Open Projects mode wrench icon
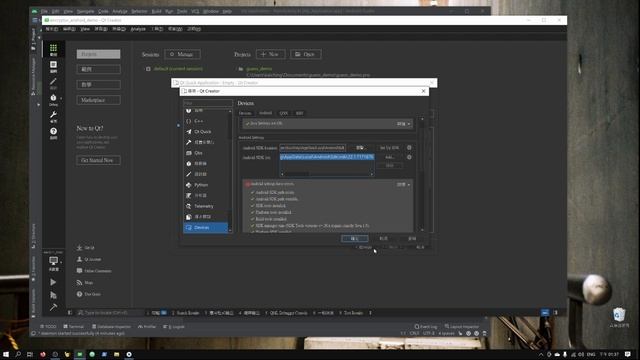 (53, 117)
